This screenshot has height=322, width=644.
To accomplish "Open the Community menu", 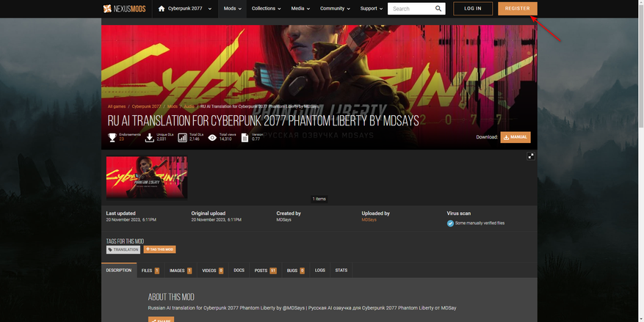I will pyautogui.click(x=335, y=9).
